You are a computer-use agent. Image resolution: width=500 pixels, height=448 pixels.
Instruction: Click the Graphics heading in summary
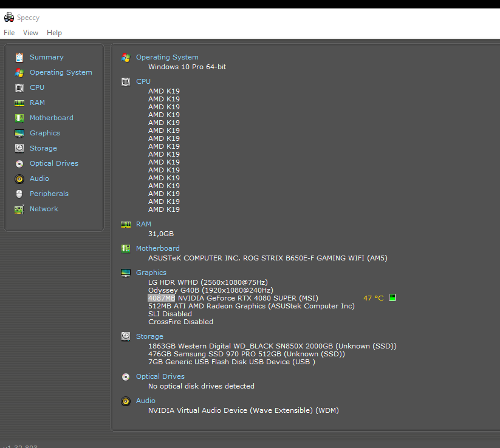tap(151, 273)
